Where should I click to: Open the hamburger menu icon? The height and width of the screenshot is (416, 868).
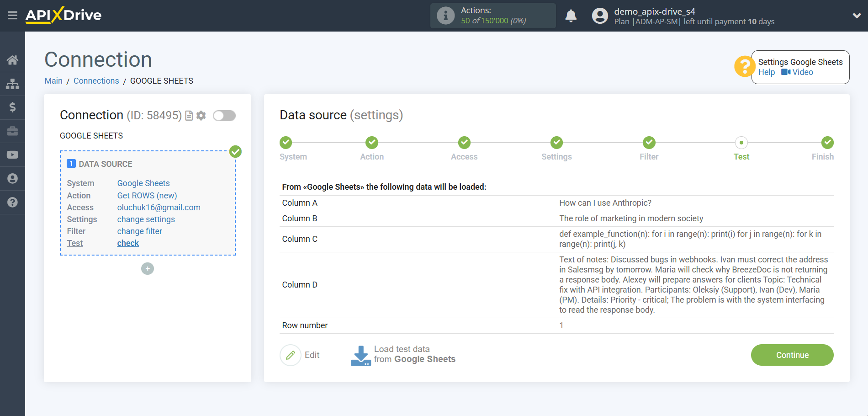[12, 16]
